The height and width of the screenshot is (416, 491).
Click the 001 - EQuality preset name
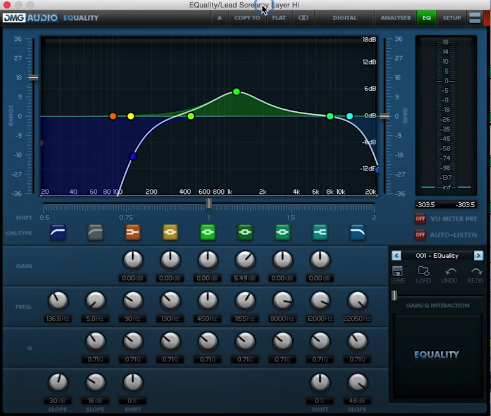coord(437,256)
